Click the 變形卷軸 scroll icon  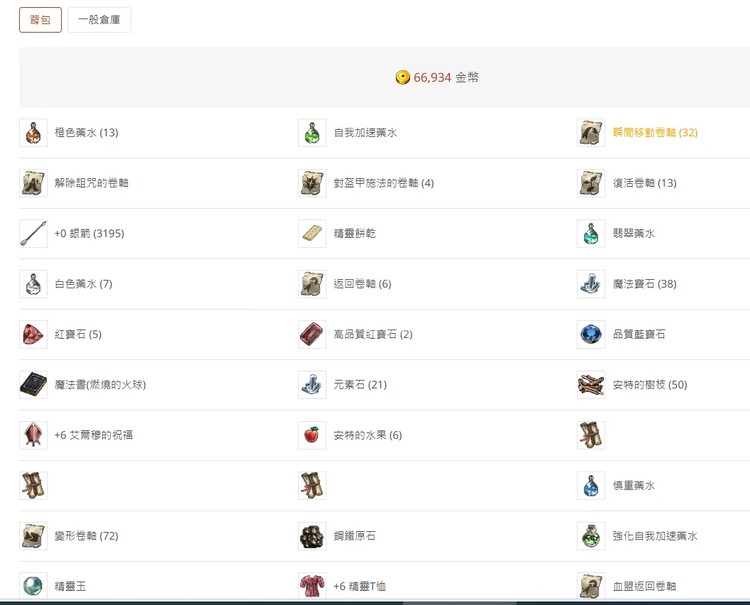33,536
